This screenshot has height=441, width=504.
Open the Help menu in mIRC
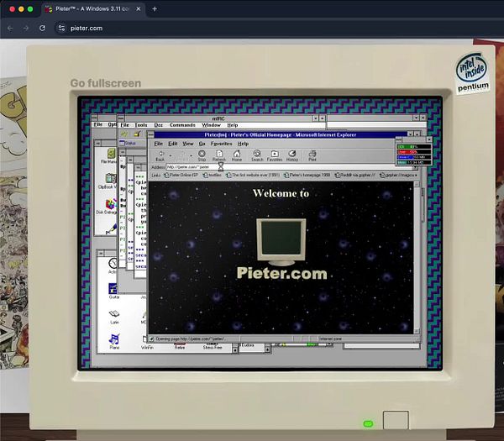click(233, 125)
